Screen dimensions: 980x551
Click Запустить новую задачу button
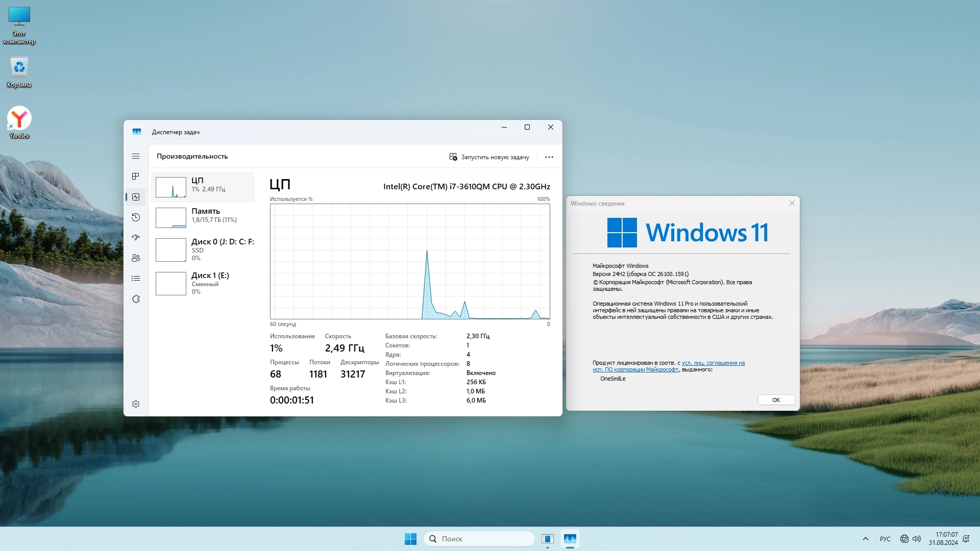click(x=489, y=157)
